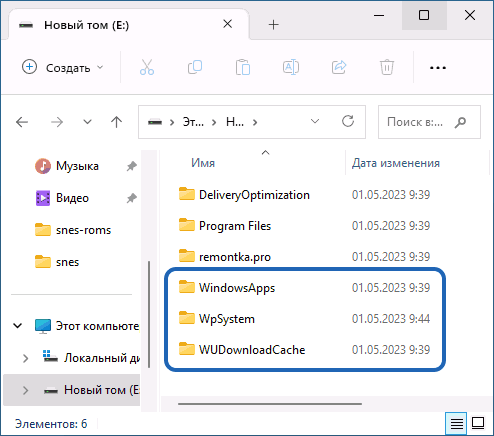Click the Paste clipboard icon
Image resolution: width=494 pixels, height=436 pixels.
[243, 67]
